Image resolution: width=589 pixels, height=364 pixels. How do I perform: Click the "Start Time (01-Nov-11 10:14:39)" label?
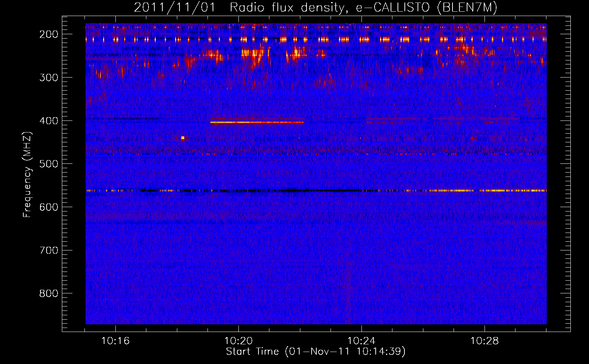[x=316, y=352]
